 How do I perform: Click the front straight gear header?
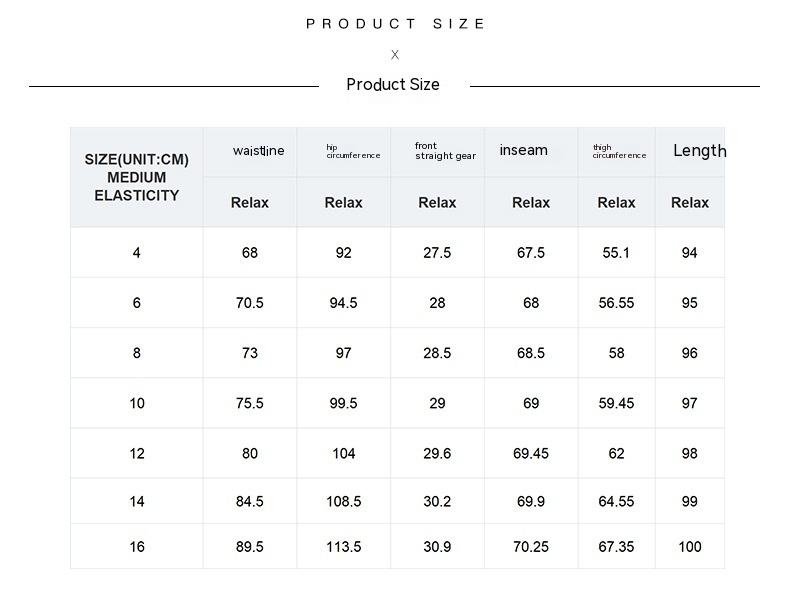pyautogui.click(x=445, y=151)
